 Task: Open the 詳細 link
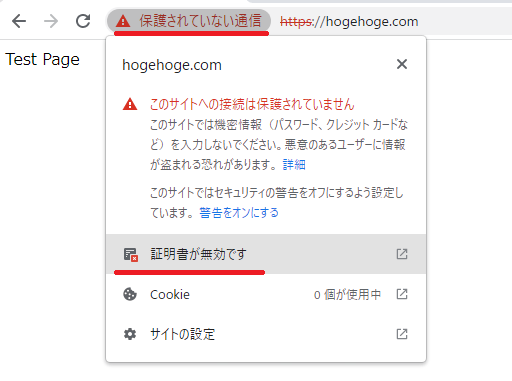[x=294, y=164]
